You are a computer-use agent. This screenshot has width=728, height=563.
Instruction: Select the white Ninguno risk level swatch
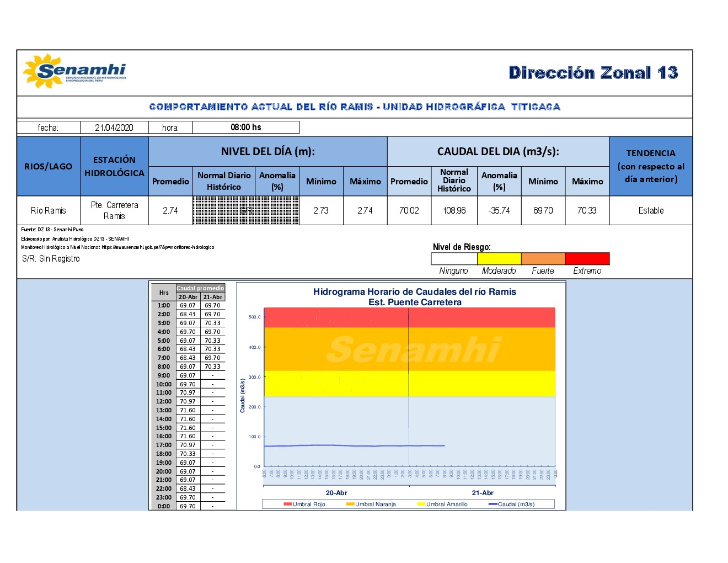[x=454, y=258]
